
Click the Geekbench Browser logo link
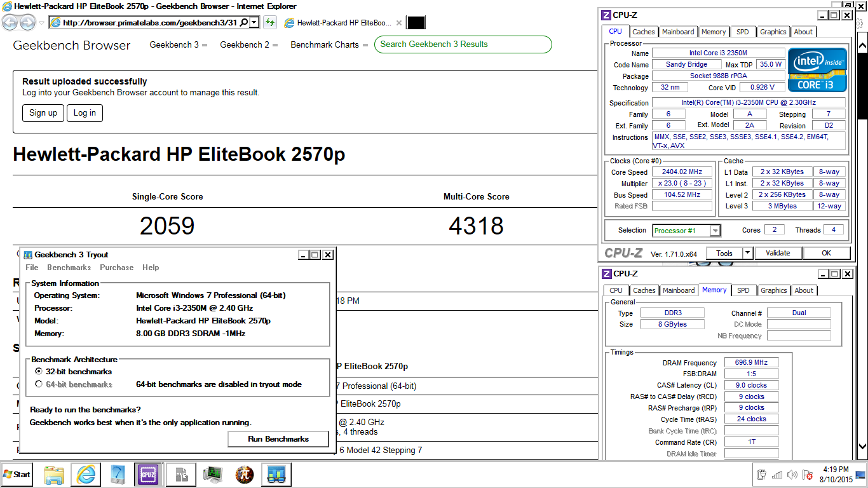(72, 45)
